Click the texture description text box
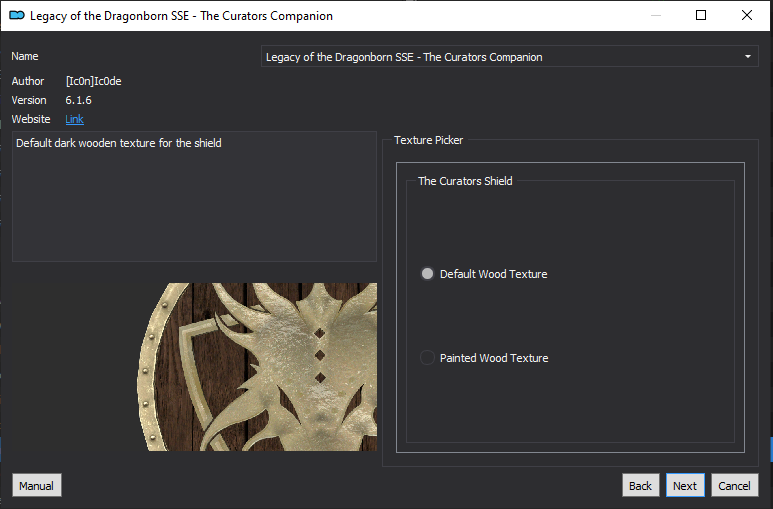773x509 pixels. (194, 196)
